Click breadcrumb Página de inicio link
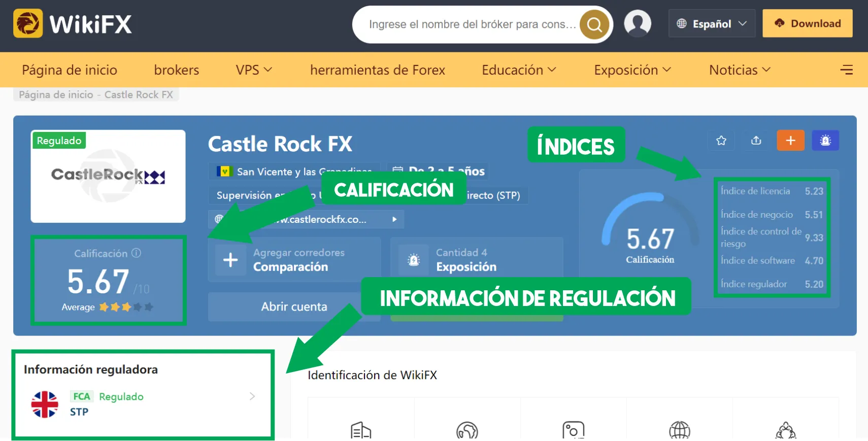868x441 pixels. (56, 94)
